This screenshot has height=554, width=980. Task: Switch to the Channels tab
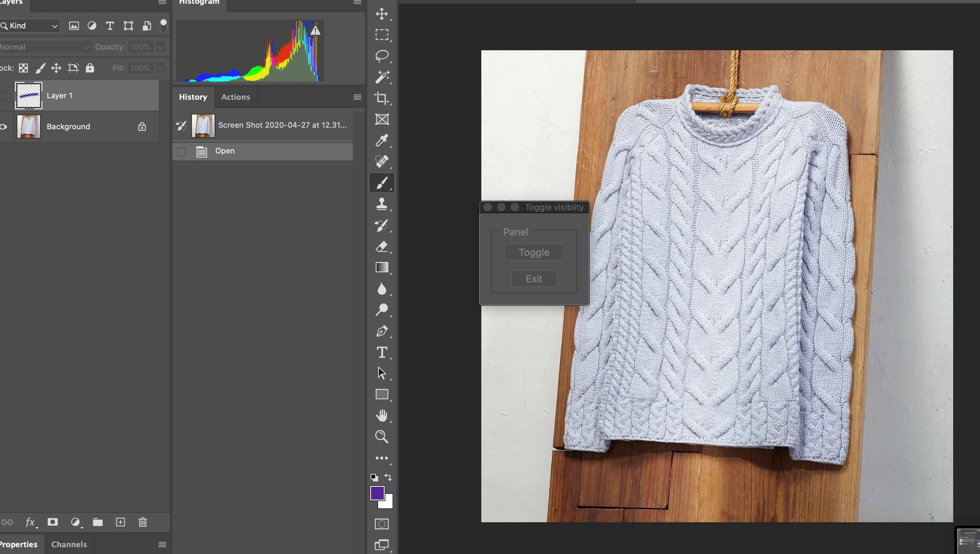click(x=69, y=544)
